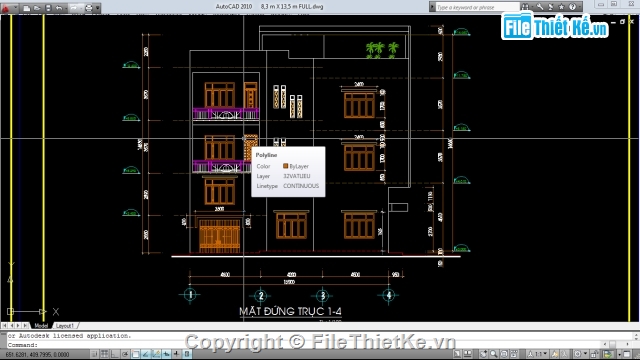Click the toolbar lock padlock icon
The height and width of the screenshot is (360, 640).
point(595,354)
